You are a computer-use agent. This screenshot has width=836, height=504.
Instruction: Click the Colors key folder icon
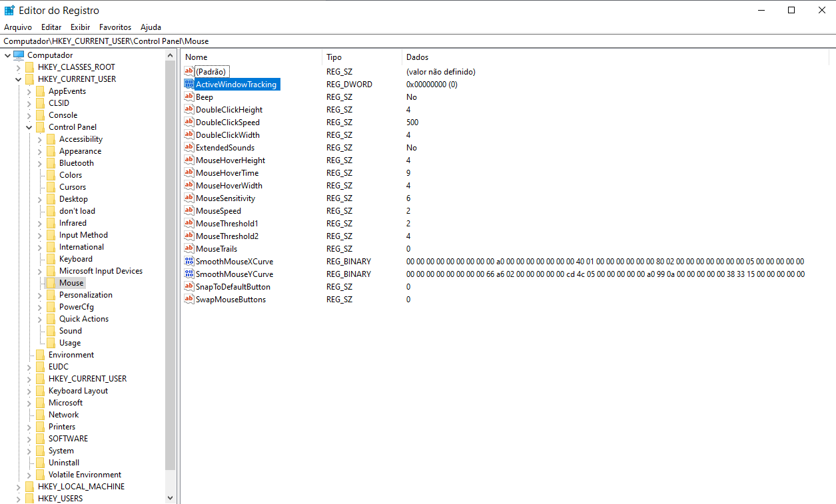pos(51,175)
